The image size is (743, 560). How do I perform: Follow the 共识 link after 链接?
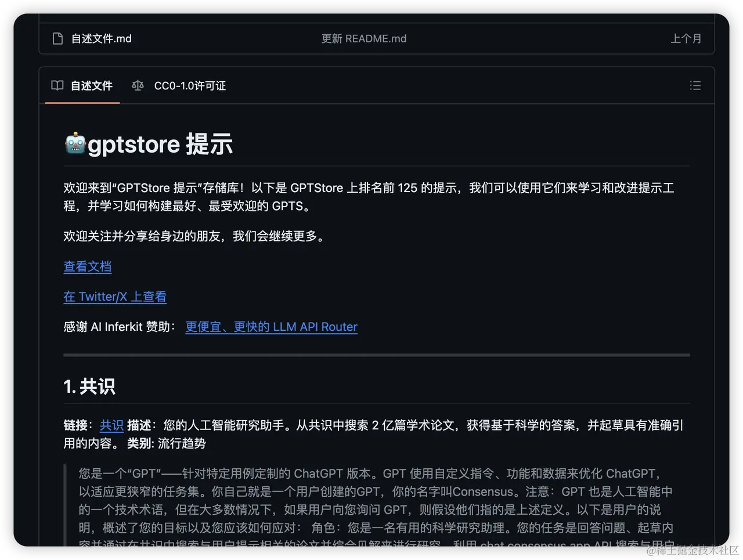click(x=111, y=425)
